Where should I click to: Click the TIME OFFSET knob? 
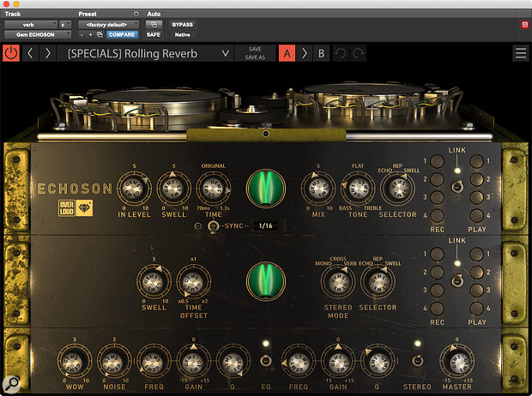pyautogui.click(x=193, y=282)
